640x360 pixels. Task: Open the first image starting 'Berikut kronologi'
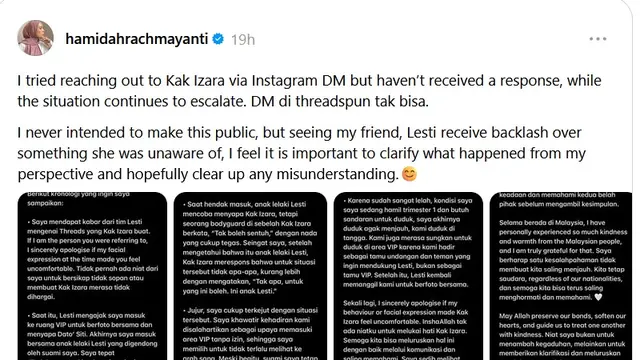tap(92, 276)
